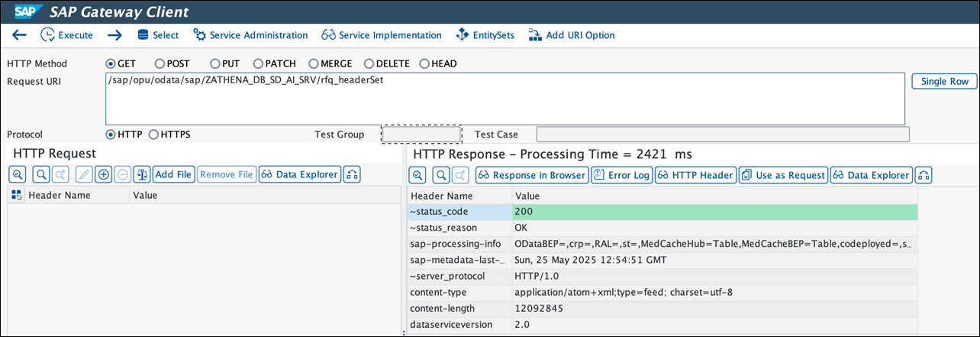The image size is (980, 337).
Task: Click the details magnifier icon in HTTP Request toolbar
Action: (x=18, y=175)
